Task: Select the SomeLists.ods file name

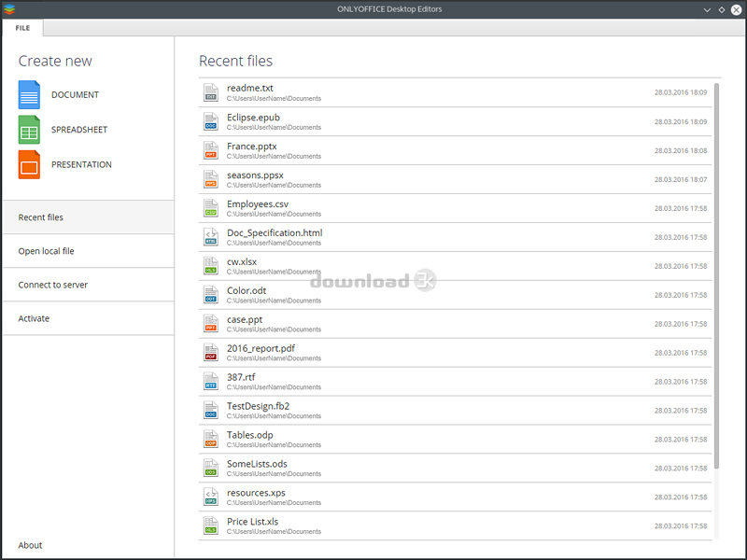Action: [257, 464]
